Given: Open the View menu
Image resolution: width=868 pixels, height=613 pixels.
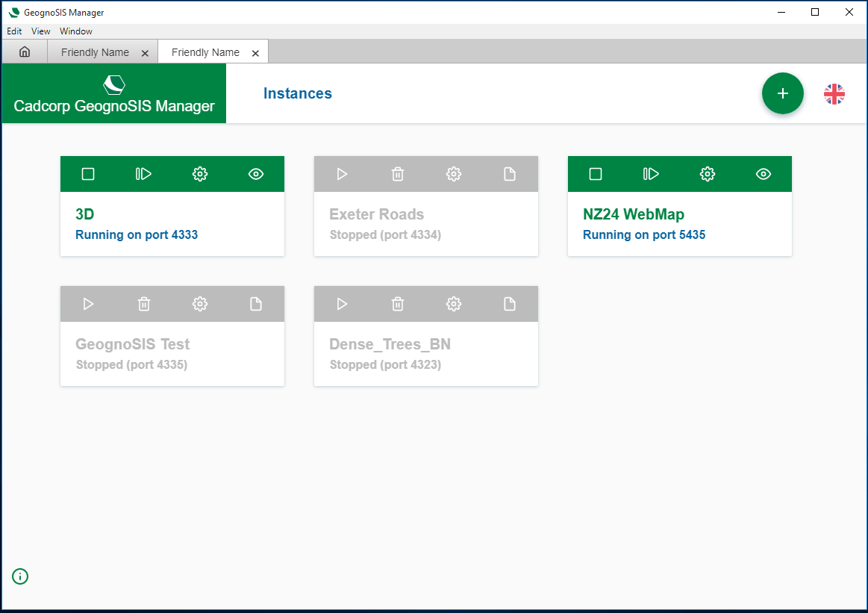Looking at the screenshot, I should click(41, 31).
